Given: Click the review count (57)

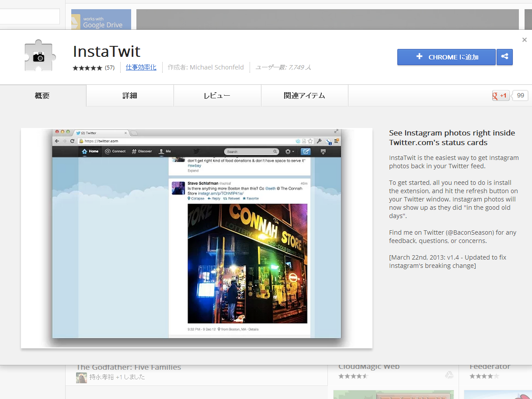Looking at the screenshot, I should click(x=110, y=68).
